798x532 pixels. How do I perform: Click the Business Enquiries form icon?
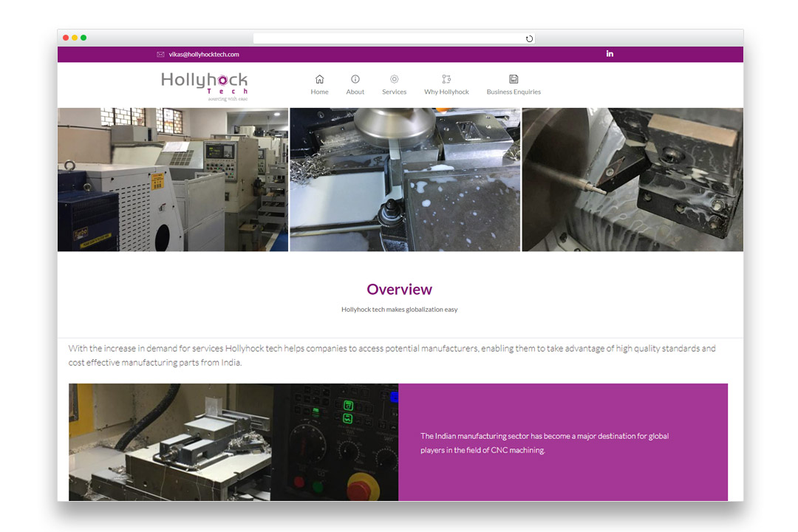(514, 79)
